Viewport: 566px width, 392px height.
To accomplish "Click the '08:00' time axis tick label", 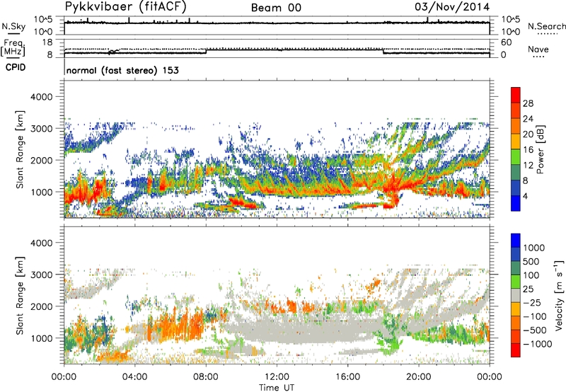I will pyautogui.click(x=206, y=377).
